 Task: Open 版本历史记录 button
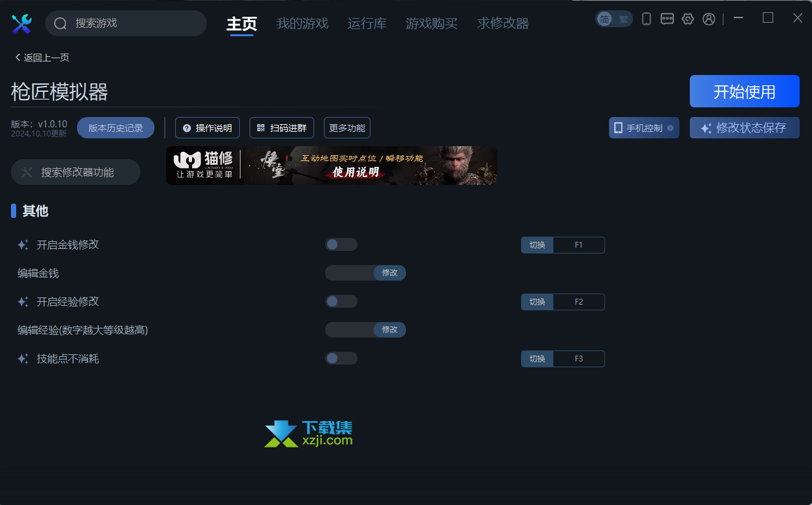pyautogui.click(x=116, y=128)
